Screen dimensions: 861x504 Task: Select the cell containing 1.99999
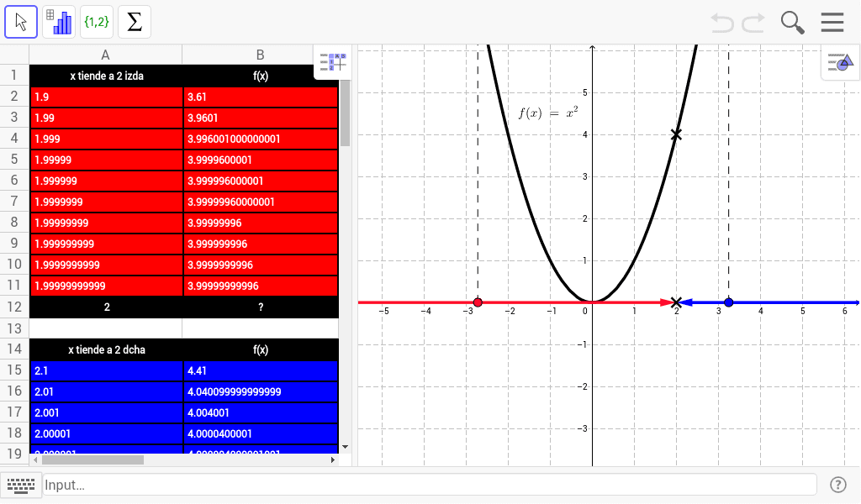point(107,160)
